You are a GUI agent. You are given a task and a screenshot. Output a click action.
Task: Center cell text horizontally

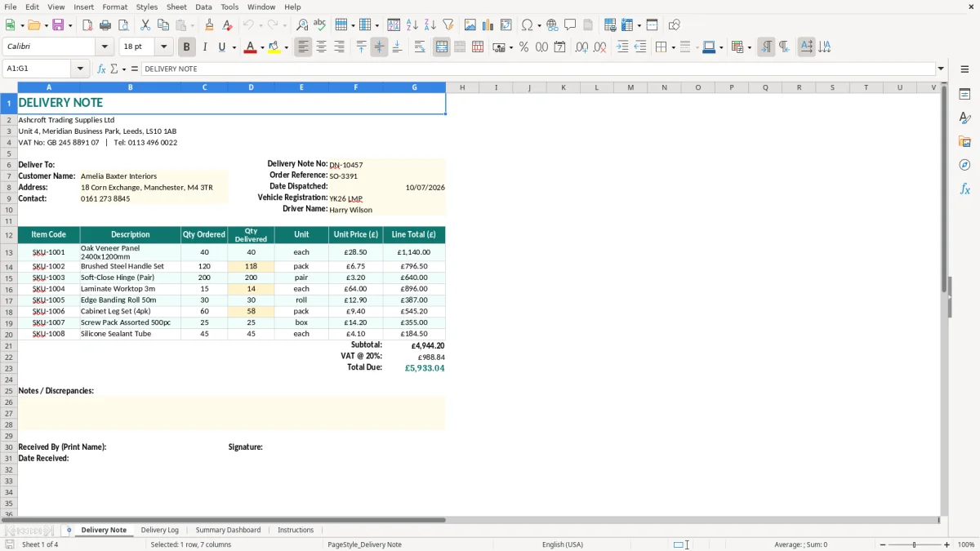pos(321,47)
